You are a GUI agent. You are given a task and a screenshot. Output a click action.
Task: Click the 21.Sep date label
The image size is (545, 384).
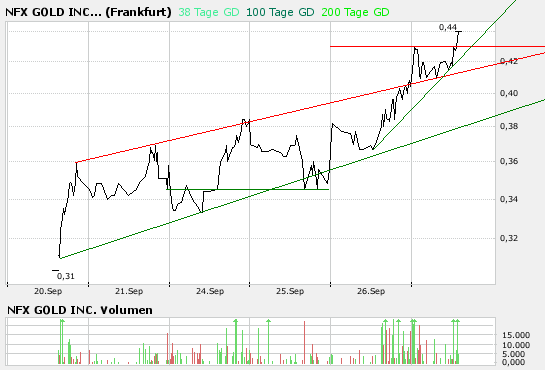pyautogui.click(x=129, y=291)
